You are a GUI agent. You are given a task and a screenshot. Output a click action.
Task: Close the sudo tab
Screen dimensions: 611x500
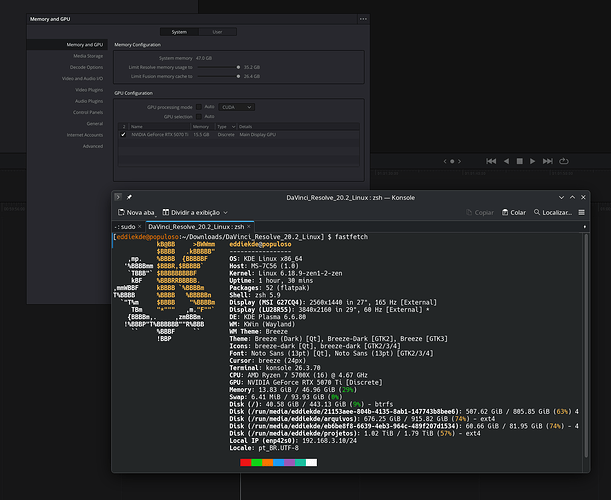pos(140,226)
